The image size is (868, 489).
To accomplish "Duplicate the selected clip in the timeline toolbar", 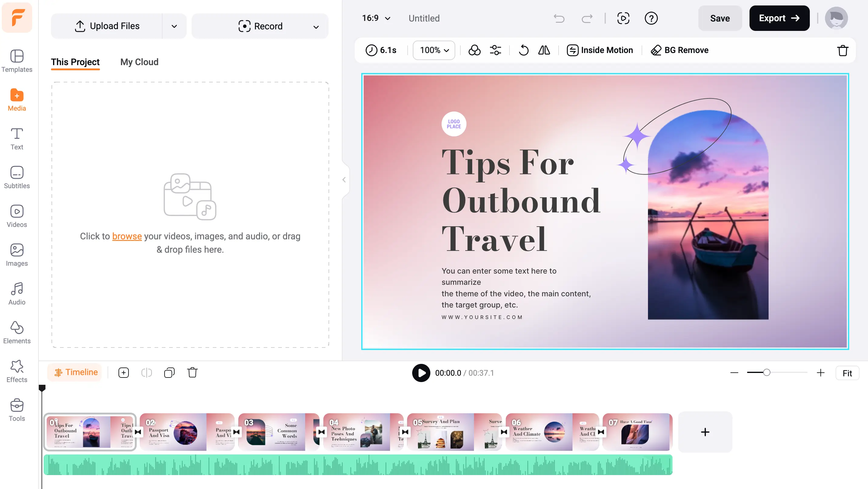I will (169, 372).
